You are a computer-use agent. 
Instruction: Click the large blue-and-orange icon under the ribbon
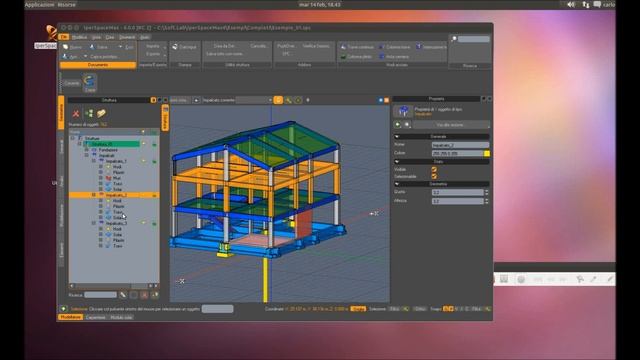(89, 80)
